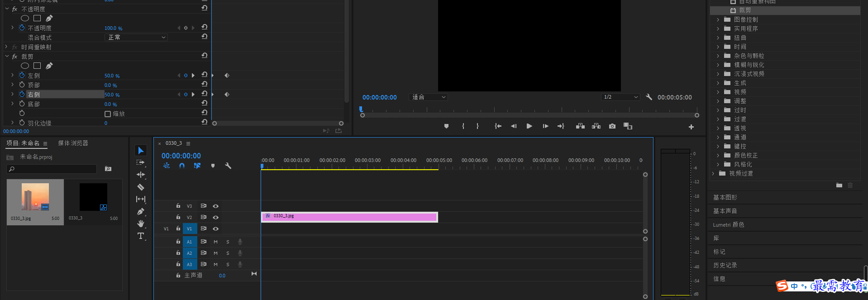Screen dimensions: 868x300
Task: Reset the 裁剪 effect
Action: click(x=205, y=56)
